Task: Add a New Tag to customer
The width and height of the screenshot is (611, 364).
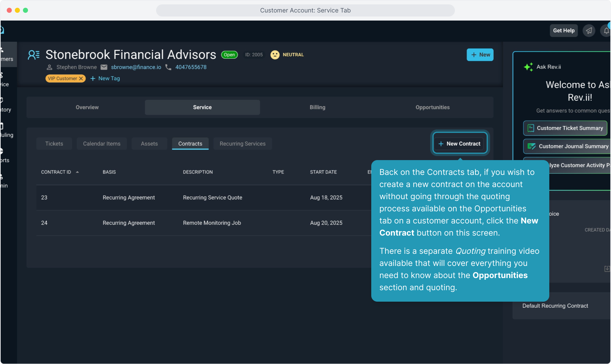Action: (105, 79)
